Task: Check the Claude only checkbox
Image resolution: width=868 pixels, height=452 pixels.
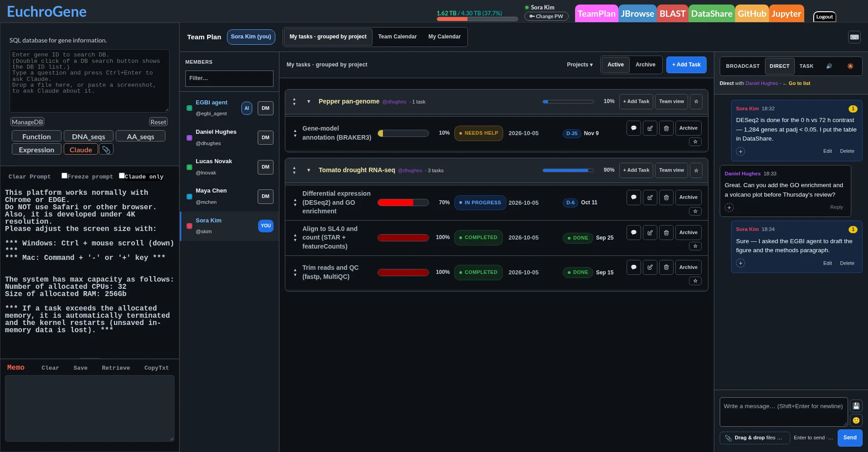Action: point(122,176)
